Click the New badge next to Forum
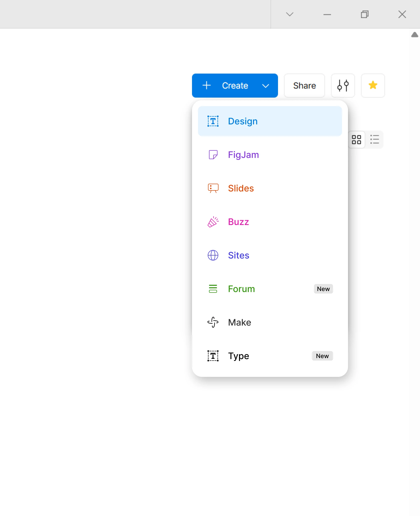The image size is (420, 516). click(323, 289)
